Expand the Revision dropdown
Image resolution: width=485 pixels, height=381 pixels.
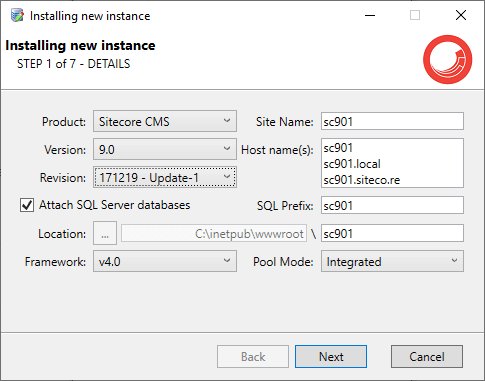coord(165,177)
